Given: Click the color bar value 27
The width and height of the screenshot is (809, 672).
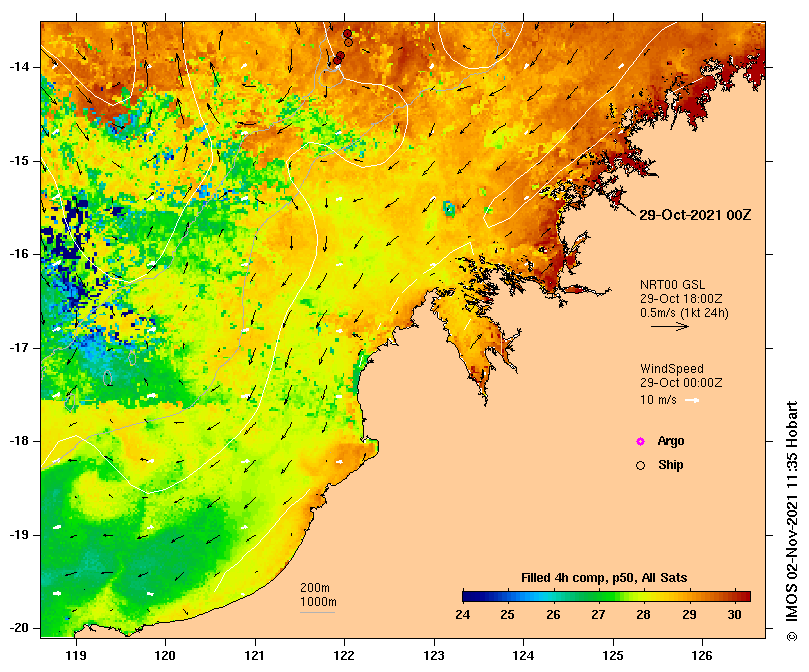Looking at the screenshot, I should click(598, 615).
